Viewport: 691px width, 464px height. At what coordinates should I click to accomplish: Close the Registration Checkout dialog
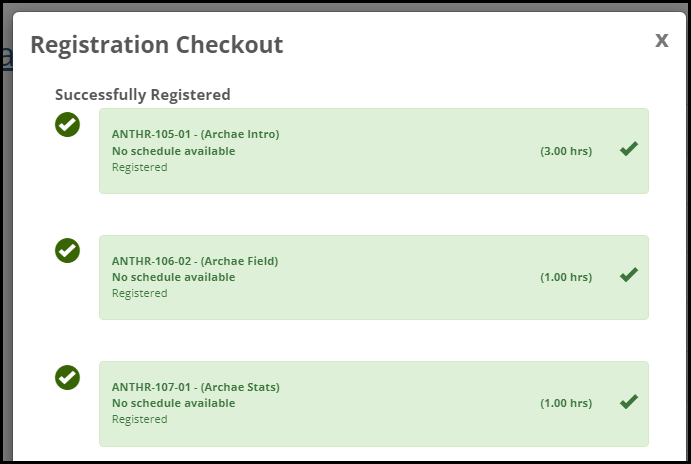click(x=661, y=40)
